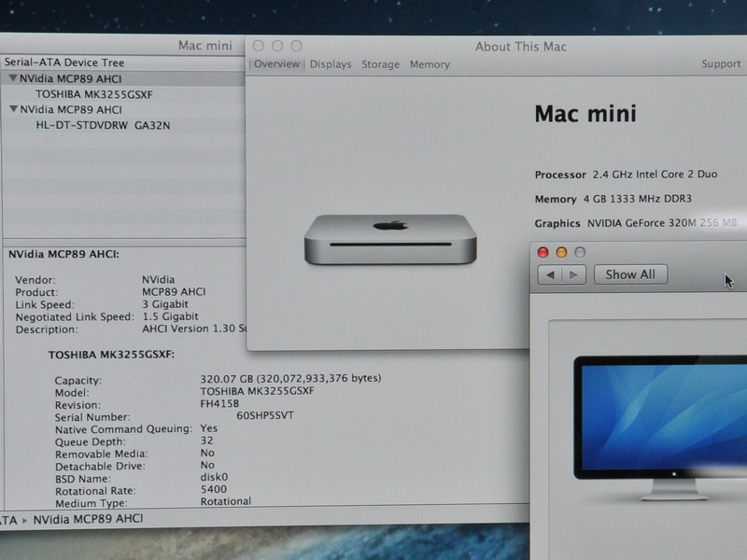Click the Graphics NVIDIA GeForce 320M line
The width and height of the screenshot is (747, 560).
pos(636,223)
